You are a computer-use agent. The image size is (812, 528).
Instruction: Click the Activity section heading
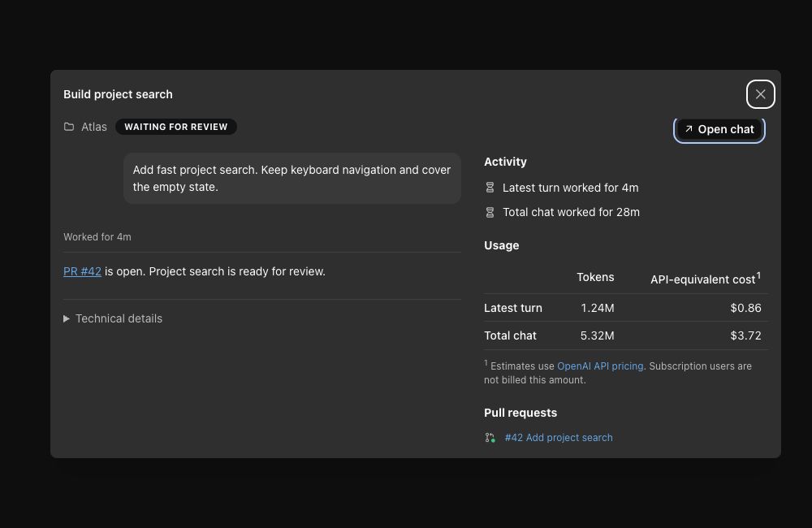point(505,162)
